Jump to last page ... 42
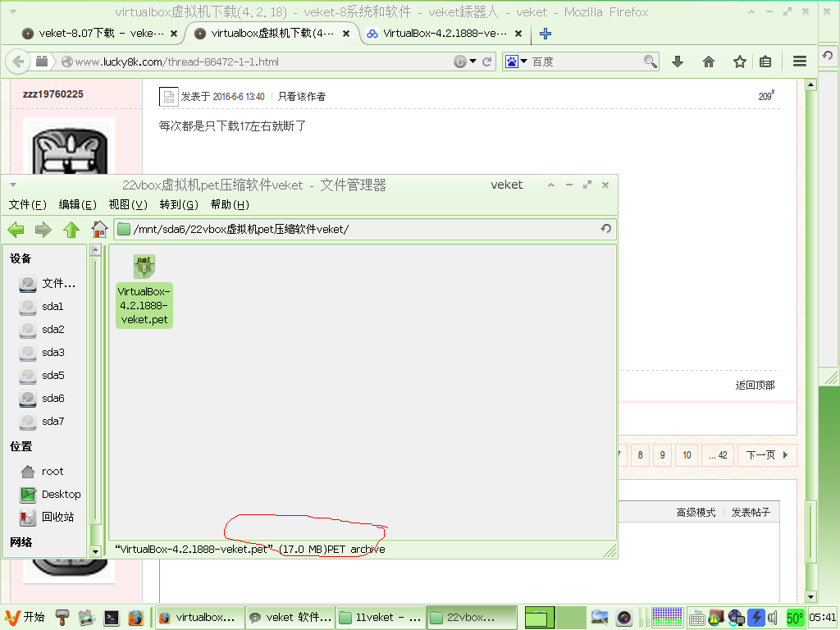Viewport: 840px width, 630px height. tap(718, 455)
